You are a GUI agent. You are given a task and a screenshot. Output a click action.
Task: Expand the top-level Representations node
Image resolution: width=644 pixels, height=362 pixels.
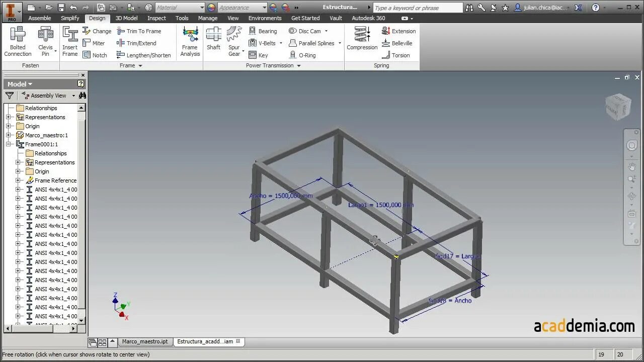click(x=9, y=117)
